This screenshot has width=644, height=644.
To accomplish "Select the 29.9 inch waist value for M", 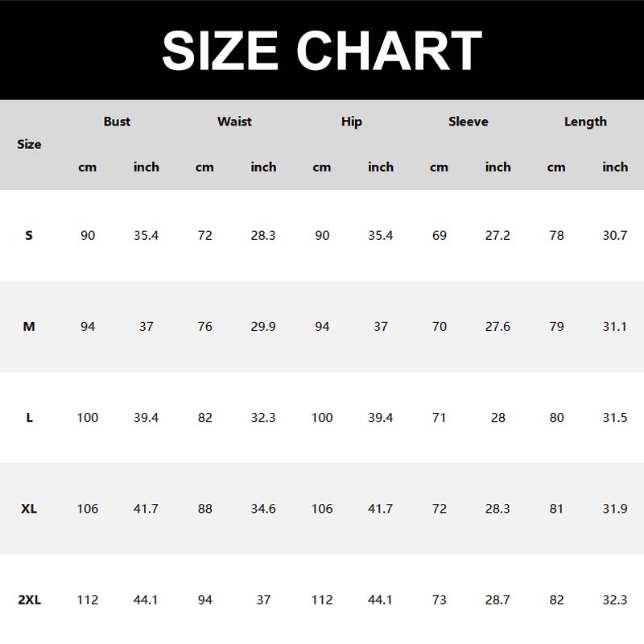I will [x=263, y=327].
